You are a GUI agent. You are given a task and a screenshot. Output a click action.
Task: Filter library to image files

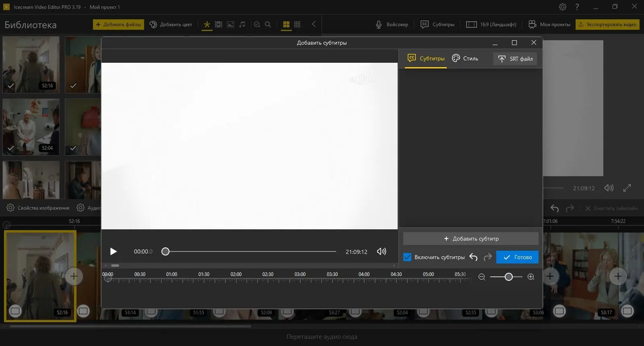coord(230,25)
